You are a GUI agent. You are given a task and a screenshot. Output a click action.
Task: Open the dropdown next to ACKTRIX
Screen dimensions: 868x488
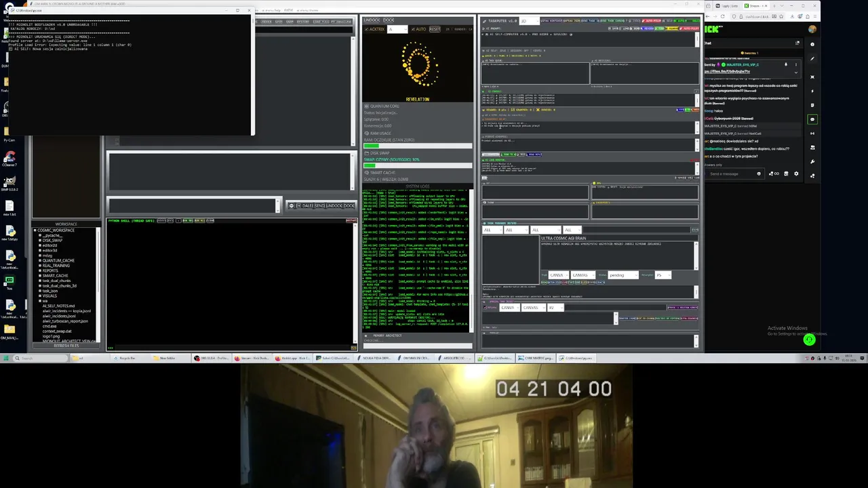point(397,29)
